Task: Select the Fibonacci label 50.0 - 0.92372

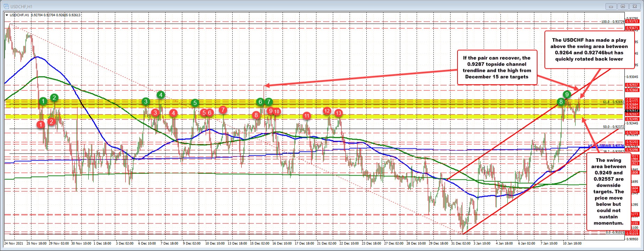Action: [x=614, y=127]
